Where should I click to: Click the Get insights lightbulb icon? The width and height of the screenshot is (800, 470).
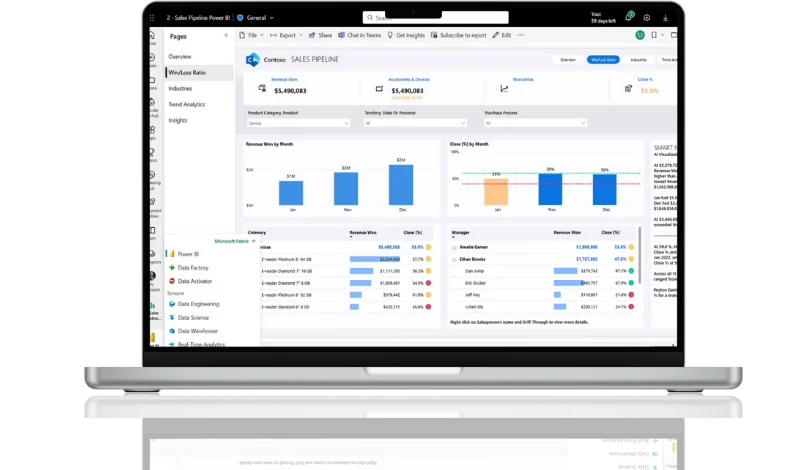(390, 35)
